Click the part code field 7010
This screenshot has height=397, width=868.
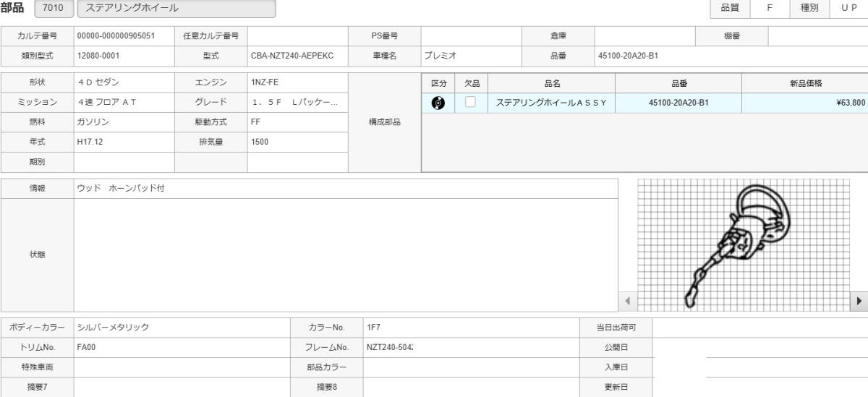(54, 9)
